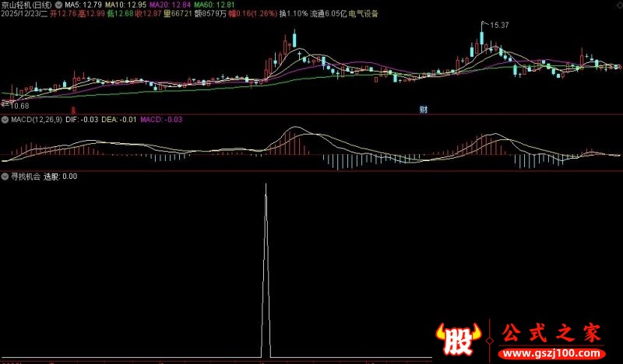Click the 10.68 low price label
This screenshot has width=623, height=364.
19,106
